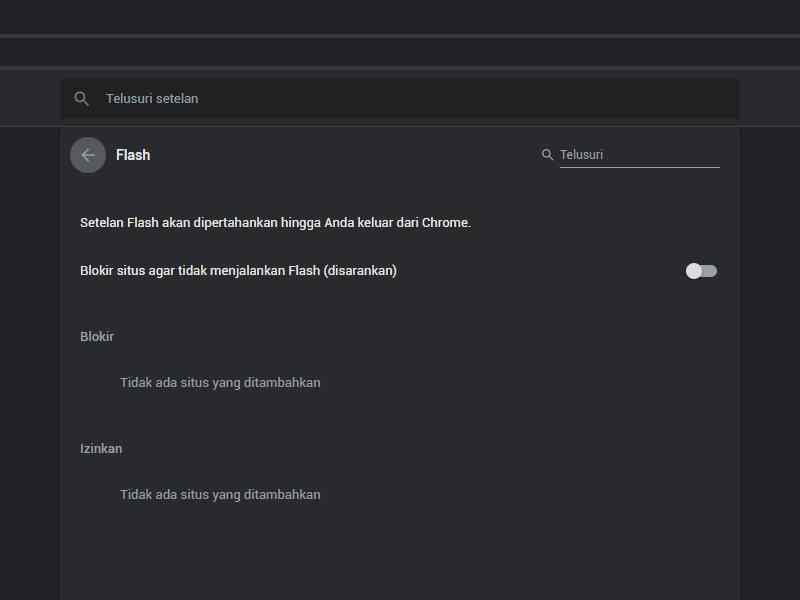
Task: Click the small magnifier icon next to Telusuri
Action: coord(547,155)
